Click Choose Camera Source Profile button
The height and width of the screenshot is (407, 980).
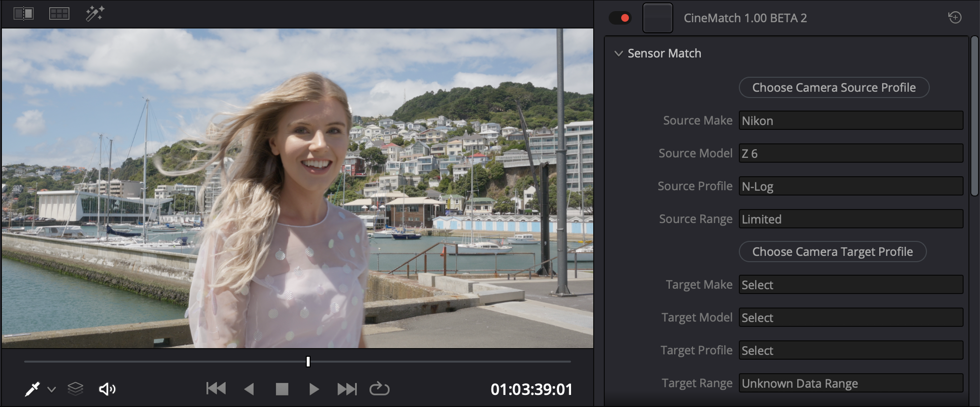834,87
